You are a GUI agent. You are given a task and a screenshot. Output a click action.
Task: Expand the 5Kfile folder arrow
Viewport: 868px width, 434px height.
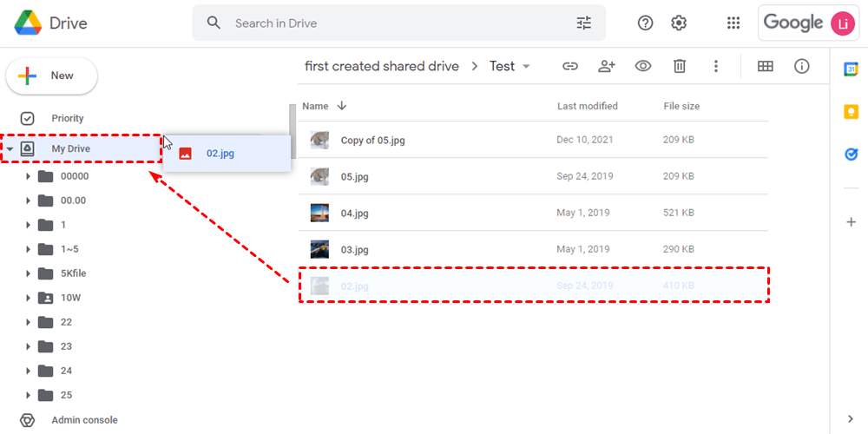[29, 273]
